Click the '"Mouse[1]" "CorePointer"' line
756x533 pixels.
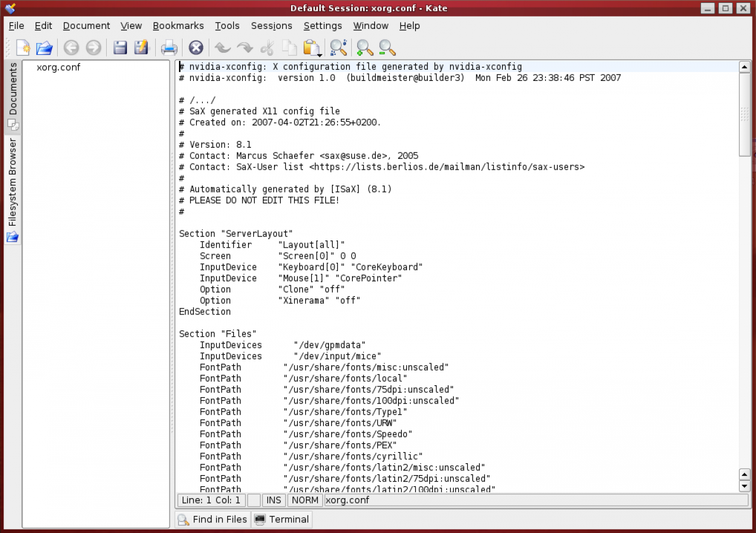301,278
